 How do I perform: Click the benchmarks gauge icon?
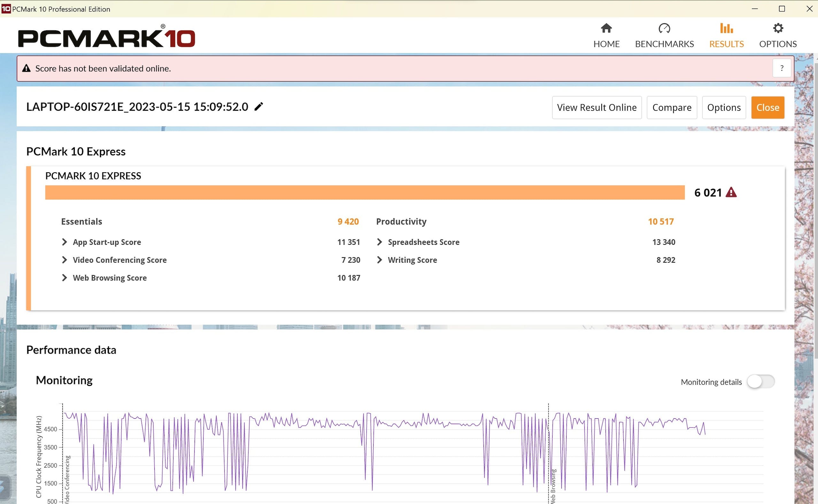pyautogui.click(x=664, y=28)
